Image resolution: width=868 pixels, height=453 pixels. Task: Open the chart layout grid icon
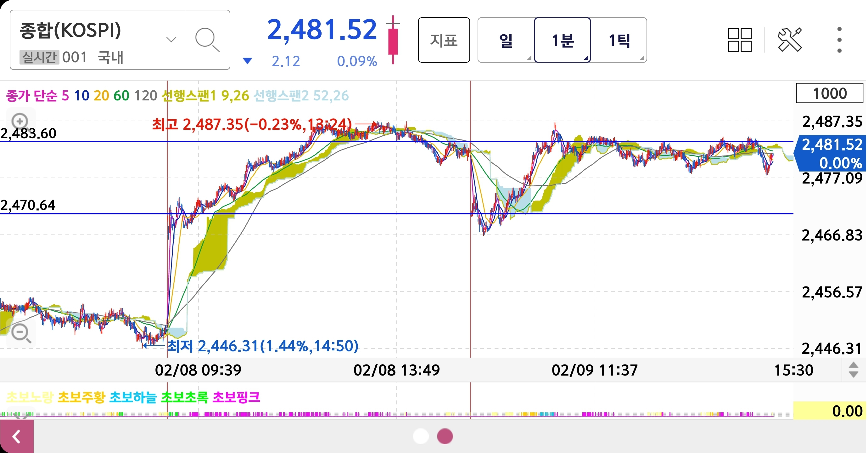click(740, 40)
